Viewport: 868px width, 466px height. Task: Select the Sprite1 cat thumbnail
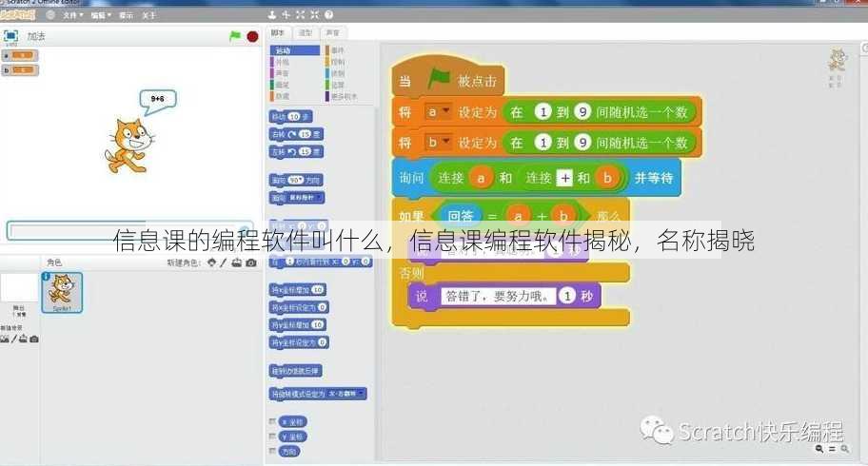(62, 292)
